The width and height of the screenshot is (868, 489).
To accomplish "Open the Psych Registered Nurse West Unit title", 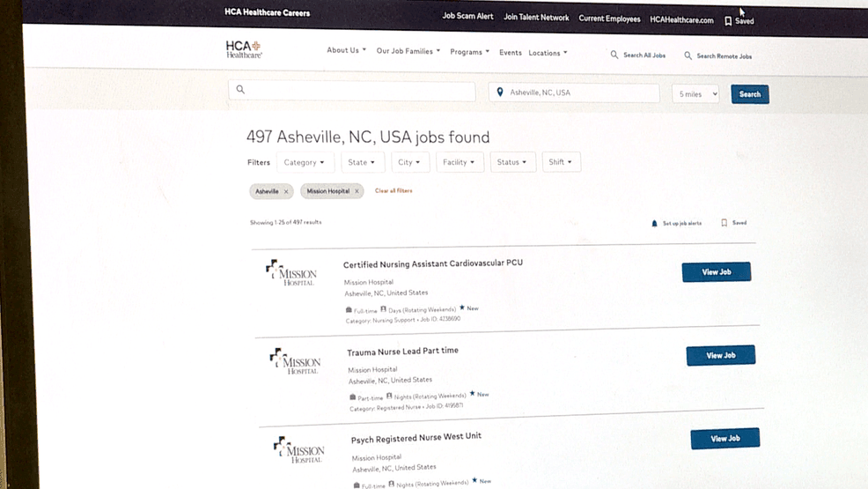I will [416, 438].
